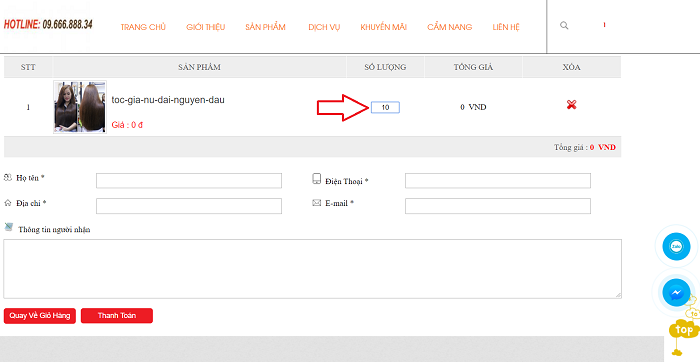
Task: Click the Thanh Toán button
Action: pos(117,316)
